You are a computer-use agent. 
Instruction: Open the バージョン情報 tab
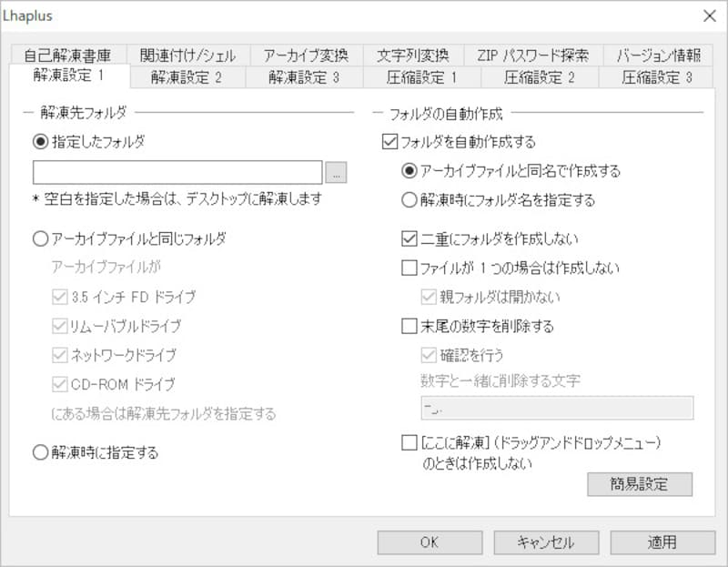tap(658, 55)
